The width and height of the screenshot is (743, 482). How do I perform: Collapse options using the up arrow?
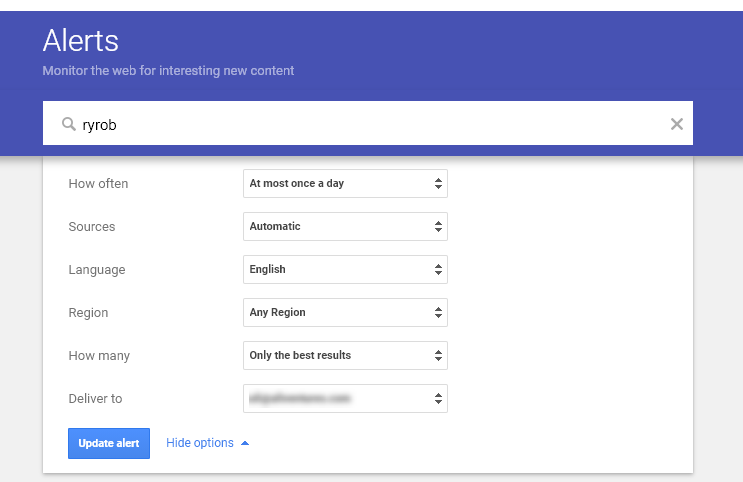[x=245, y=443]
